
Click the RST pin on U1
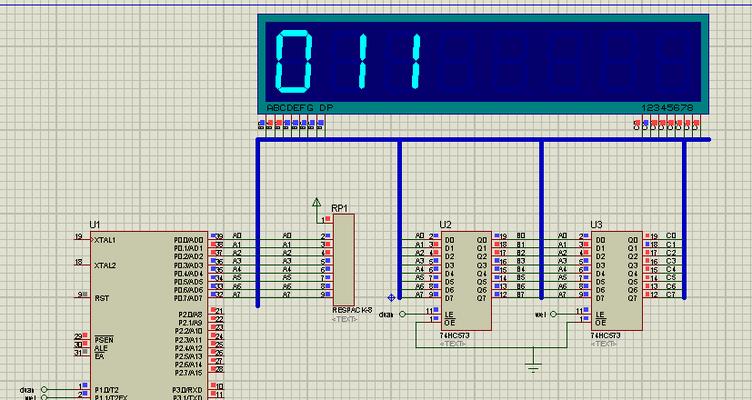[x=102, y=298]
